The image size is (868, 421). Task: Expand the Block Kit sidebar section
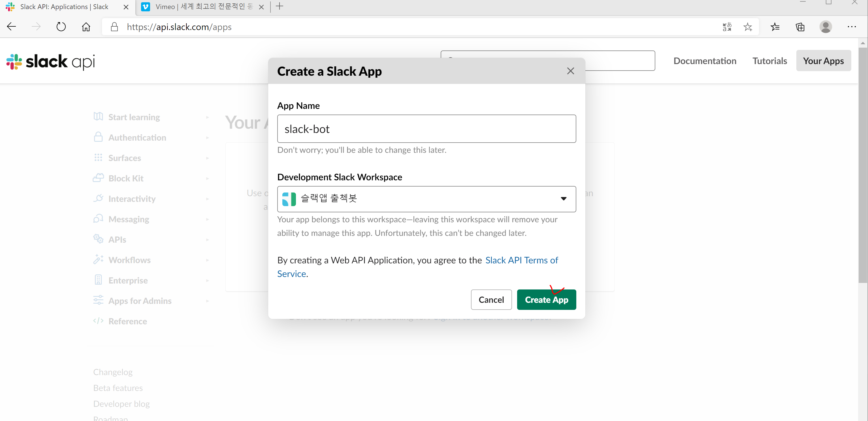click(x=126, y=178)
